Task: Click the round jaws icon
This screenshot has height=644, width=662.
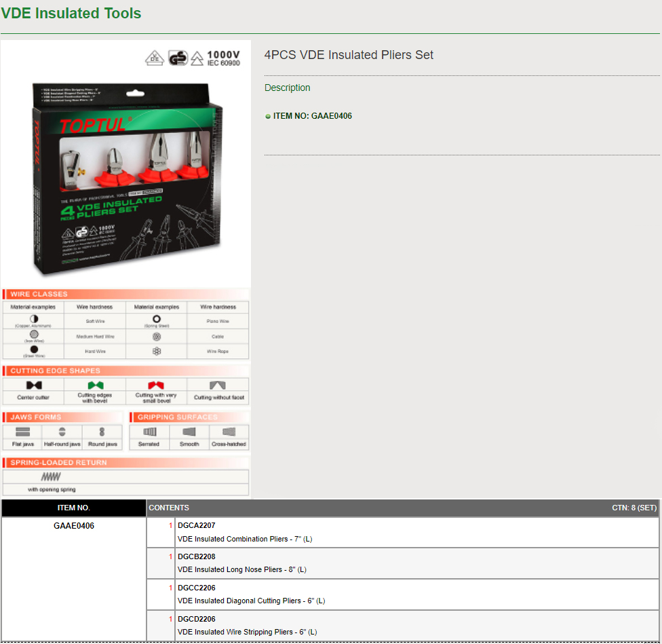Action: (x=102, y=432)
